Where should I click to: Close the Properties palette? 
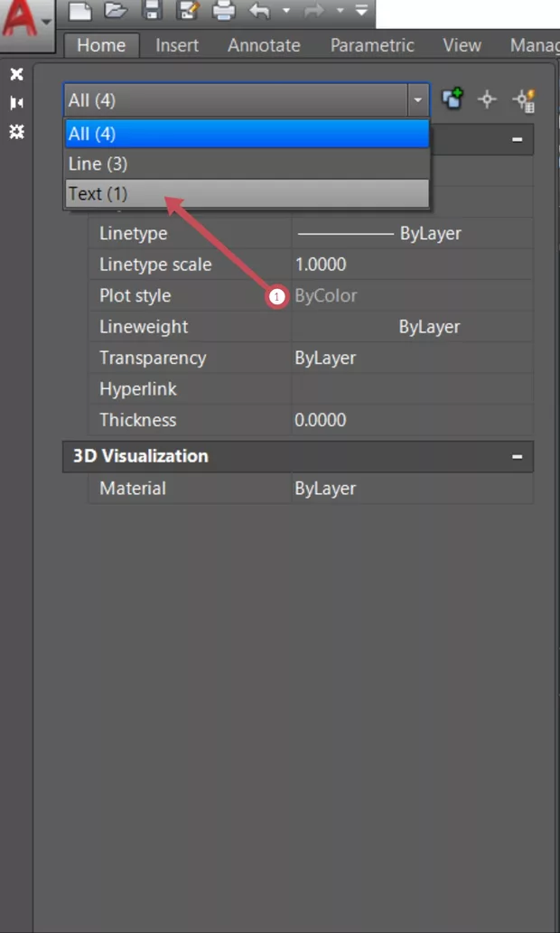pos(16,74)
